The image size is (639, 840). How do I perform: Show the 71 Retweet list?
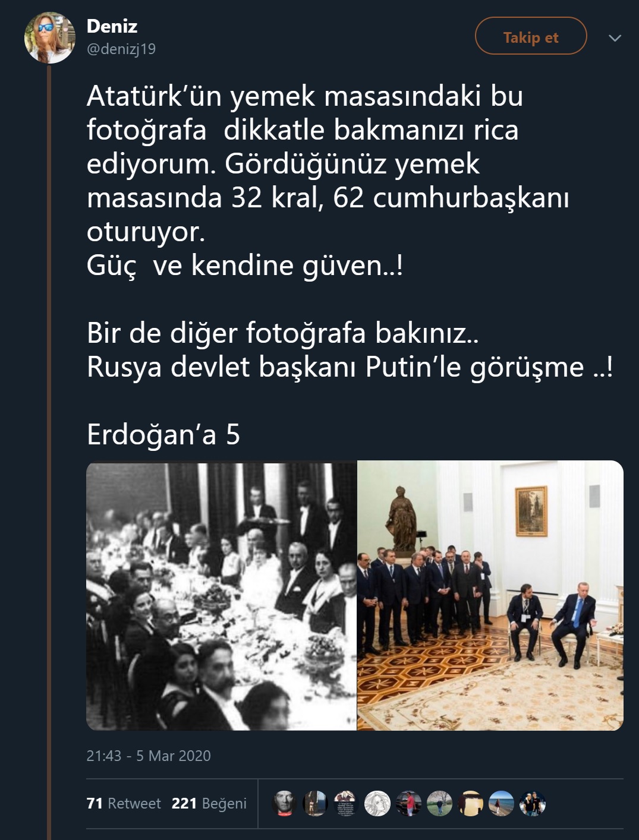pos(124,804)
